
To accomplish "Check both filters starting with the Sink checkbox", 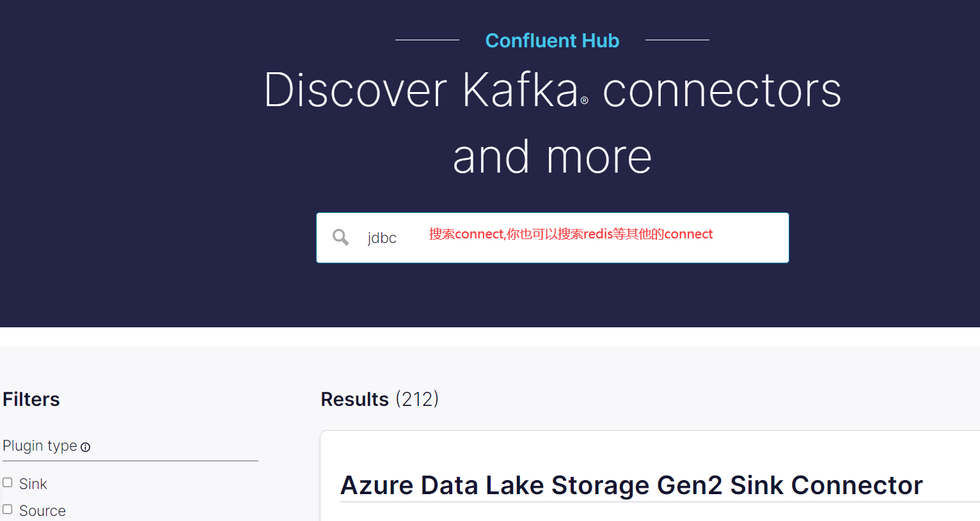I will (7, 482).
